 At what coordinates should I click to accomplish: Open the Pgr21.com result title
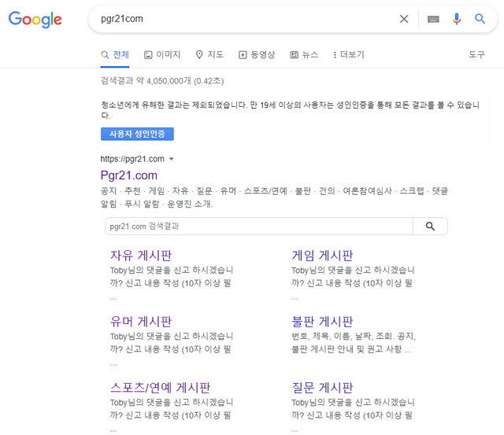pyautogui.click(x=129, y=175)
